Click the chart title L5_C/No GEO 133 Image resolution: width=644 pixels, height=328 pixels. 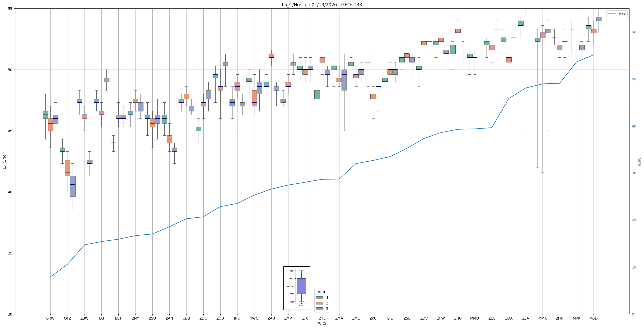click(322, 5)
